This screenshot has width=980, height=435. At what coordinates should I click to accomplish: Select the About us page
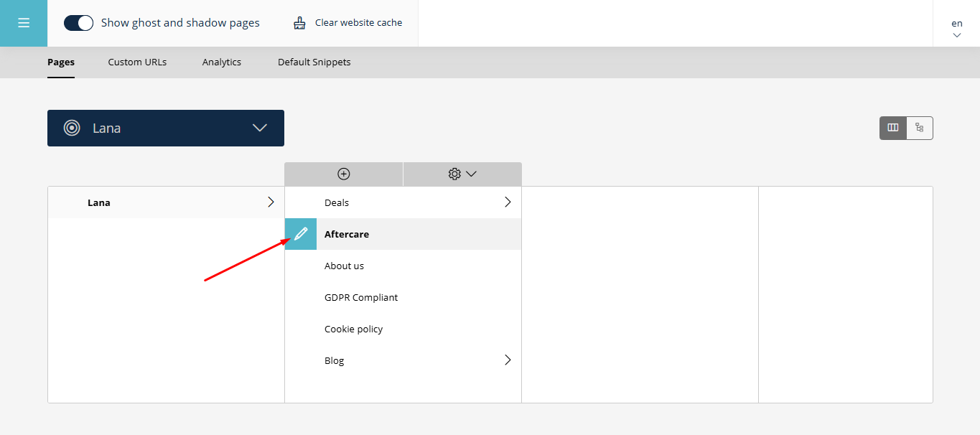(344, 266)
